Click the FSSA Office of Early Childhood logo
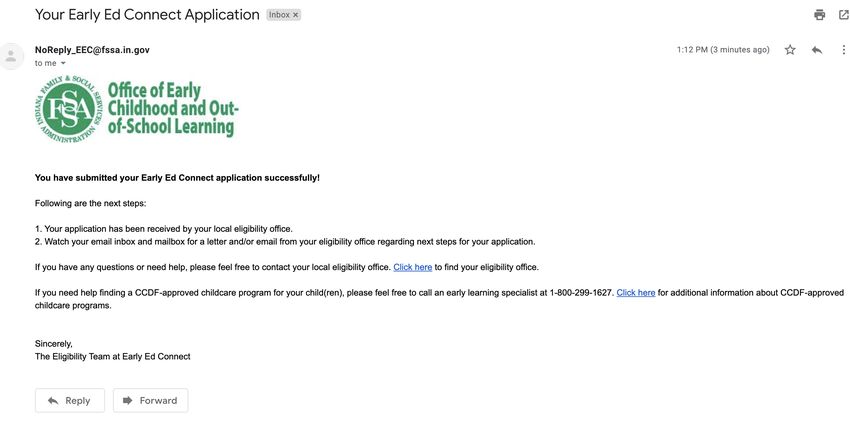This screenshot has height=434, width=850. coord(137,109)
